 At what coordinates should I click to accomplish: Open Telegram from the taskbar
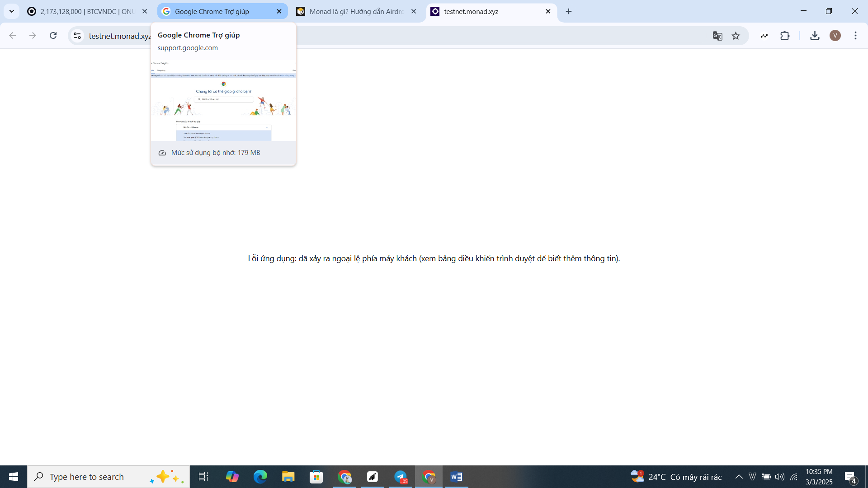coord(401,477)
